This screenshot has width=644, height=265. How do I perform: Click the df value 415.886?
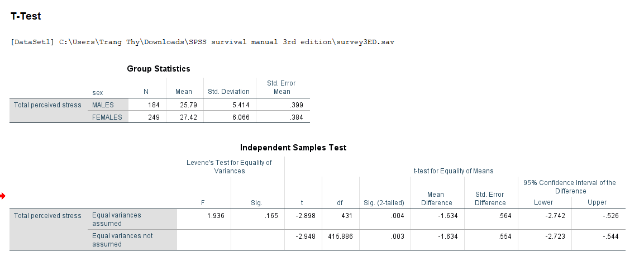click(340, 236)
